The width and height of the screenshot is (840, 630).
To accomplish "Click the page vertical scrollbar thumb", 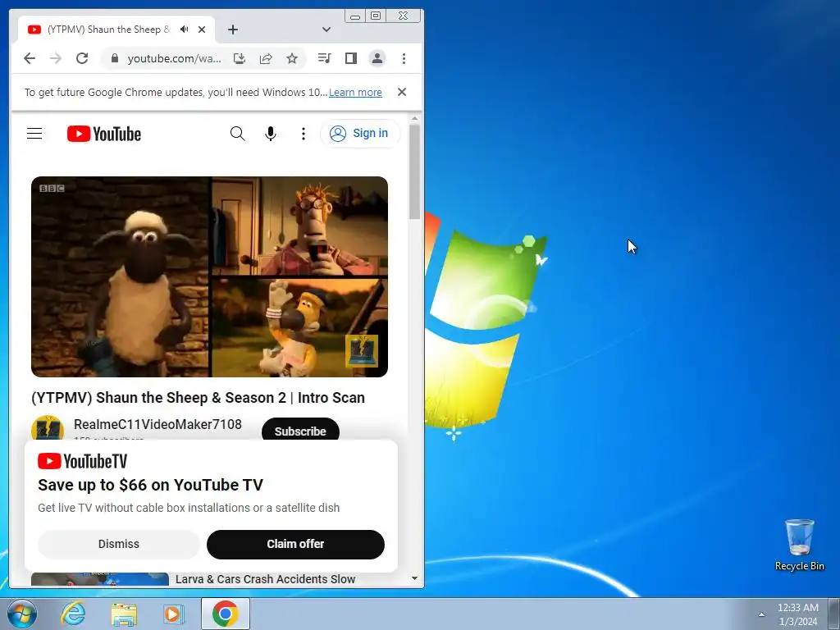I will tap(414, 171).
